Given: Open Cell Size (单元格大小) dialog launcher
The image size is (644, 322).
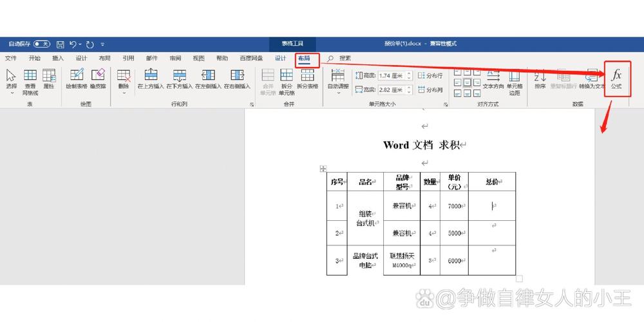Looking at the screenshot, I should click(446, 105).
